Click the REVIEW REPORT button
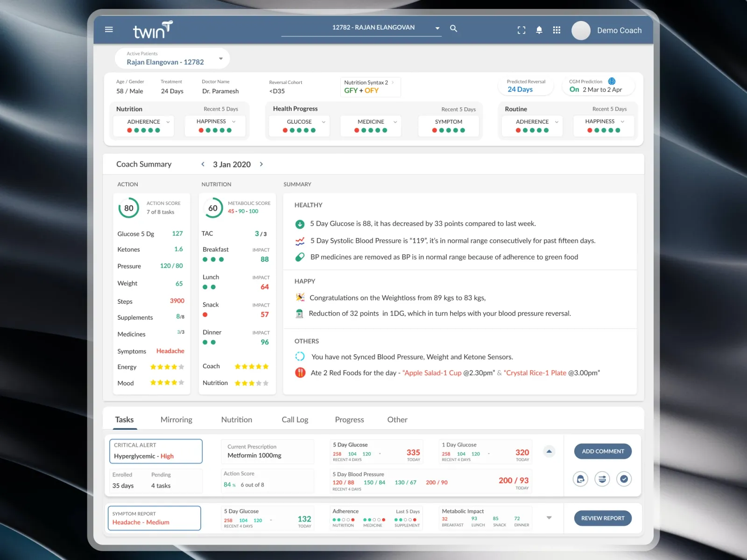The width and height of the screenshot is (747, 560). pos(603,518)
